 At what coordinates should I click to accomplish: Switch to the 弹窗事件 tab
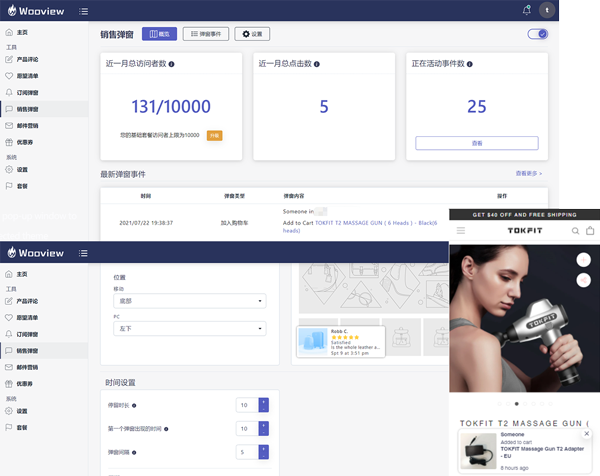(206, 34)
